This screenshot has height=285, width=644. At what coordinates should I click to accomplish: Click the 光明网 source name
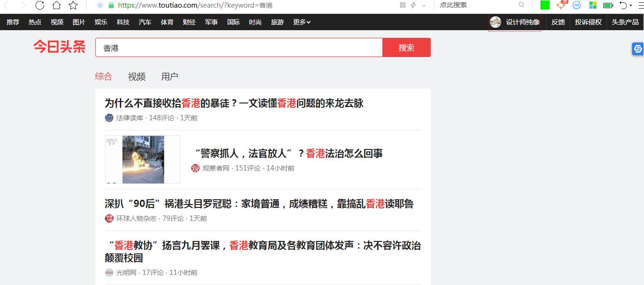click(x=126, y=273)
